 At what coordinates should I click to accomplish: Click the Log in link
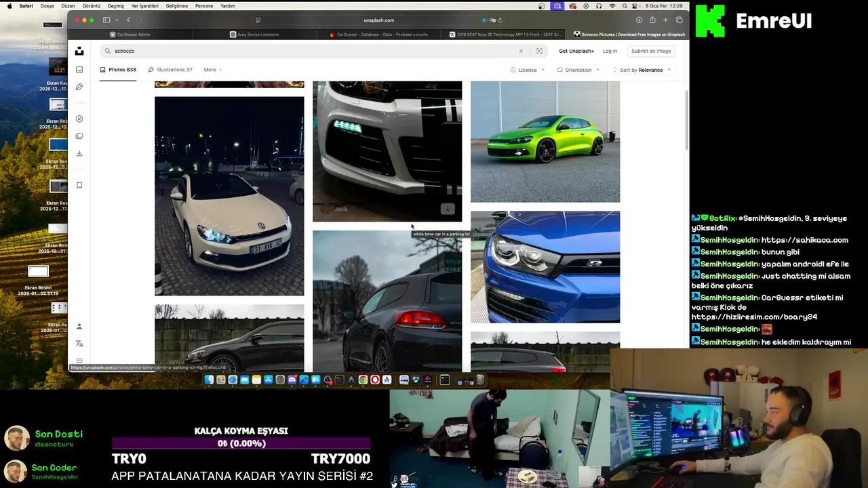pos(610,51)
